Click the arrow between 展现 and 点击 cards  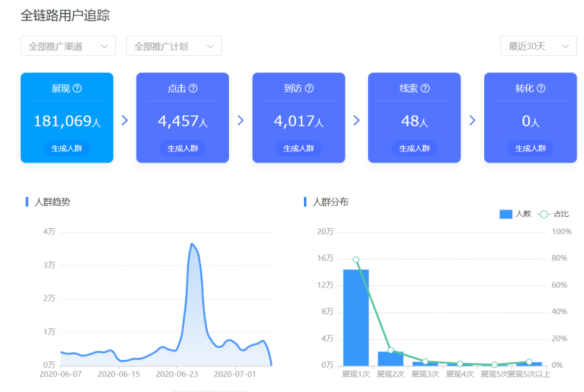(x=125, y=120)
